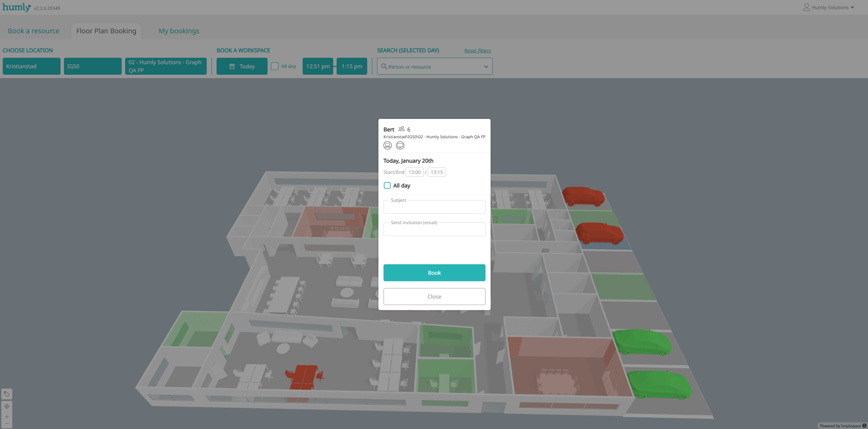Click the recenter target icon
Viewport: 868px width, 429px height.
6,406
